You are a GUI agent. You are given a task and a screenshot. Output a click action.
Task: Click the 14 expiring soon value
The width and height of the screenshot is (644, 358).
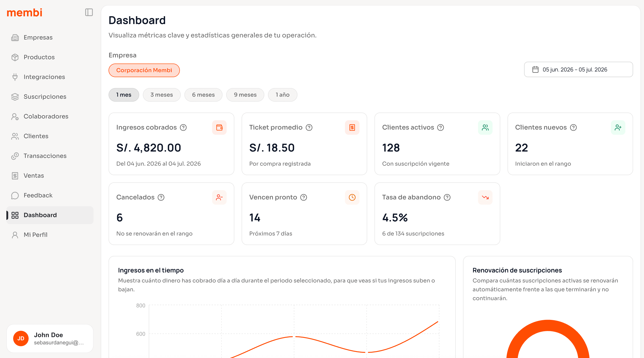point(255,218)
